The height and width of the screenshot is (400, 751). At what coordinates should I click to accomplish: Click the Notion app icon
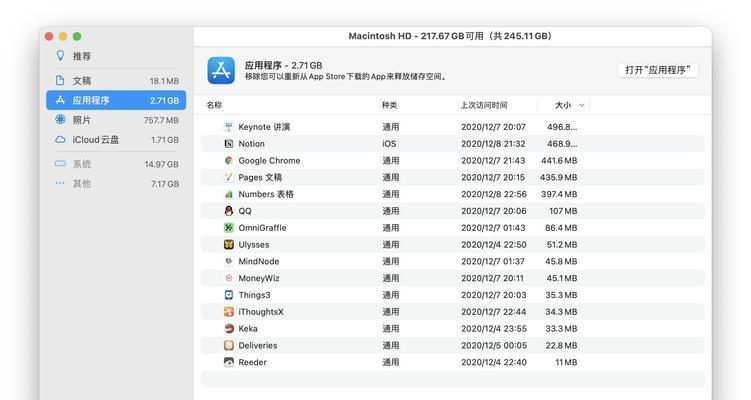click(x=229, y=144)
